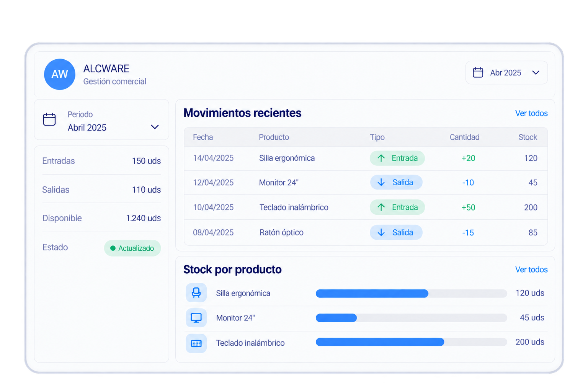This screenshot has height=392, width=588.
Task: Click the chair icon for Silla ergonómica
Action: (x=196, y=293)
